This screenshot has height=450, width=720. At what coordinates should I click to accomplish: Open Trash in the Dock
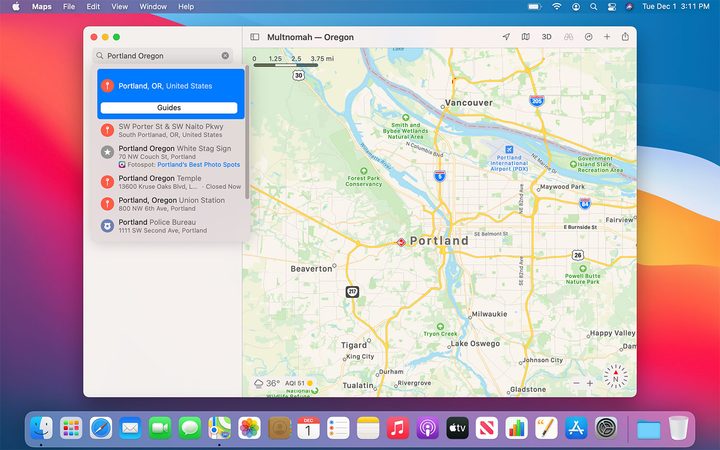(679, 428)
